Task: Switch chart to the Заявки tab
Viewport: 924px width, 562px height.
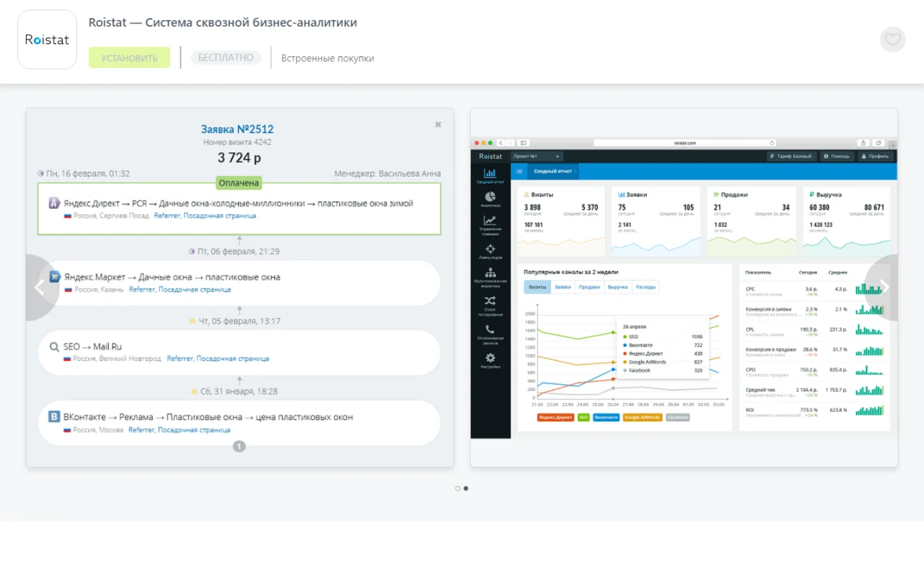Action: [x=563, y=287]
